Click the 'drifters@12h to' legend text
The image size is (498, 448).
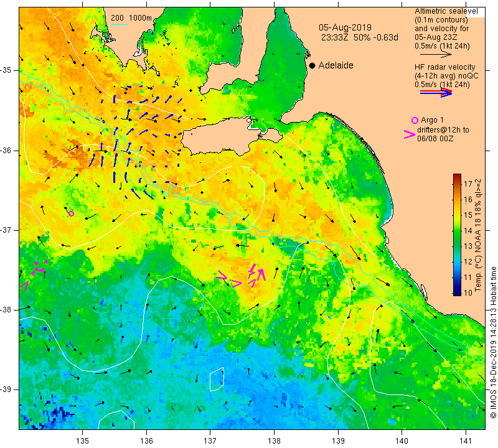point(443,130)
